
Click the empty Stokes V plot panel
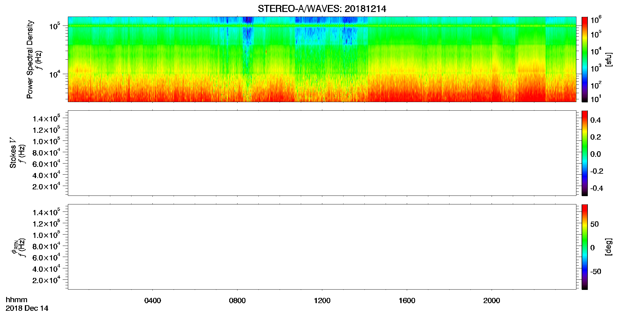[322, 153]
